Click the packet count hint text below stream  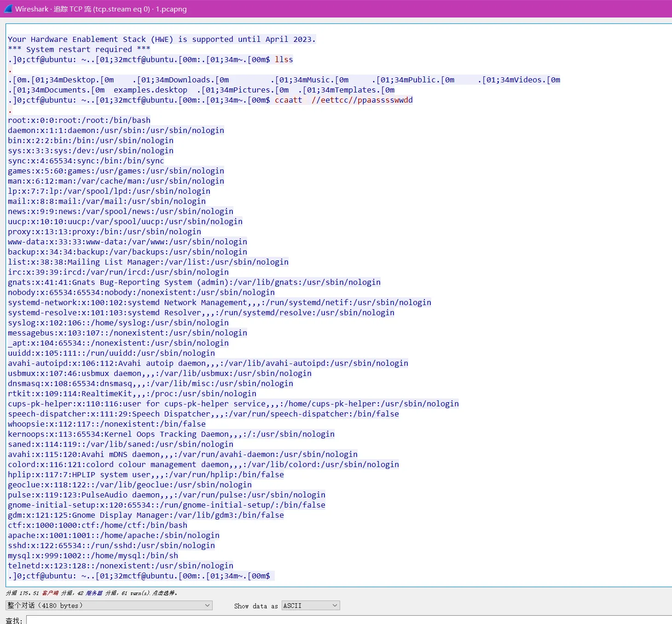point(91,593)
